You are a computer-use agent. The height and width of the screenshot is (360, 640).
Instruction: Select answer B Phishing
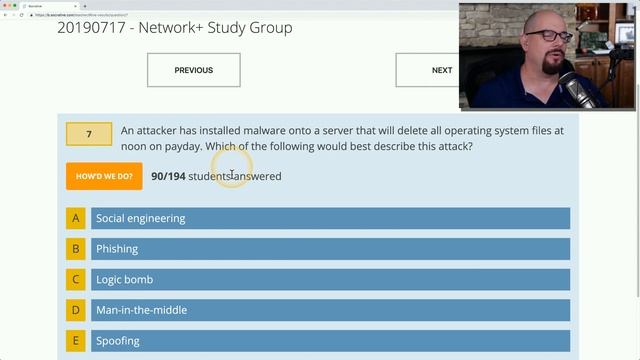coord(330,249)
